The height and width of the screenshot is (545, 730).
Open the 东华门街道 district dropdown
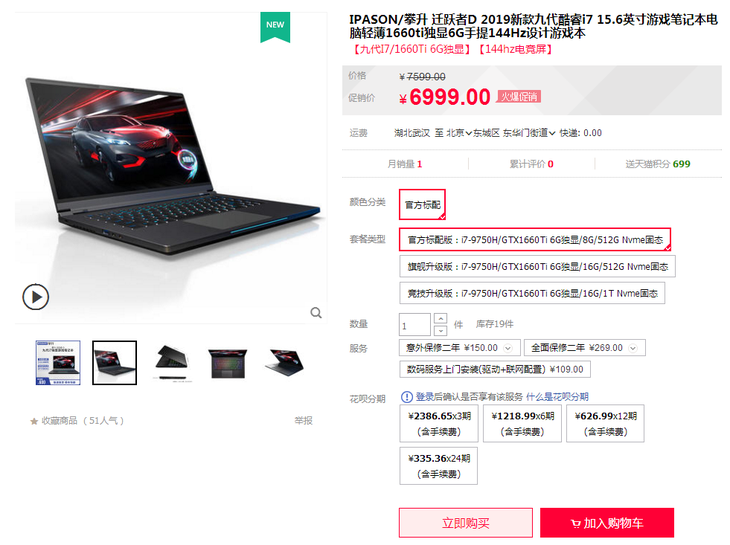[x=529, y=133]
